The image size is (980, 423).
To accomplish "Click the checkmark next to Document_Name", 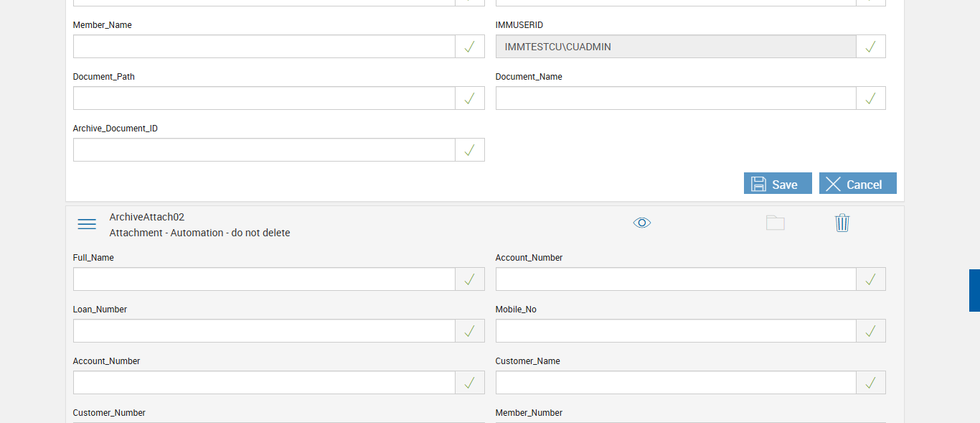I will coord(871,98).
